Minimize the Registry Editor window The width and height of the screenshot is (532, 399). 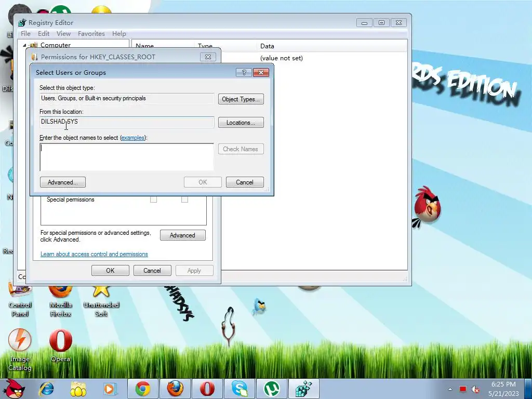click(364, 23)
